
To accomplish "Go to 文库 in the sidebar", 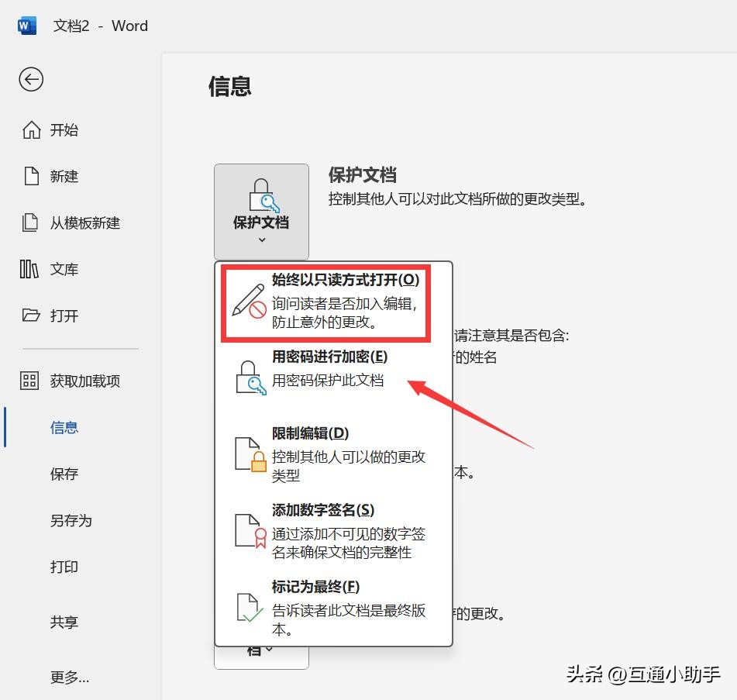I will (x=64, y=269).
